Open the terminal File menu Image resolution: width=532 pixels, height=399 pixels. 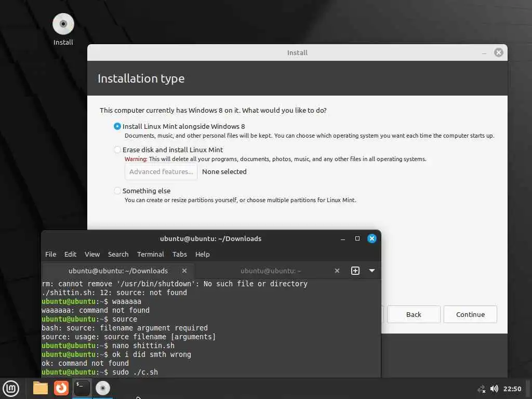(x=50, y=254)
